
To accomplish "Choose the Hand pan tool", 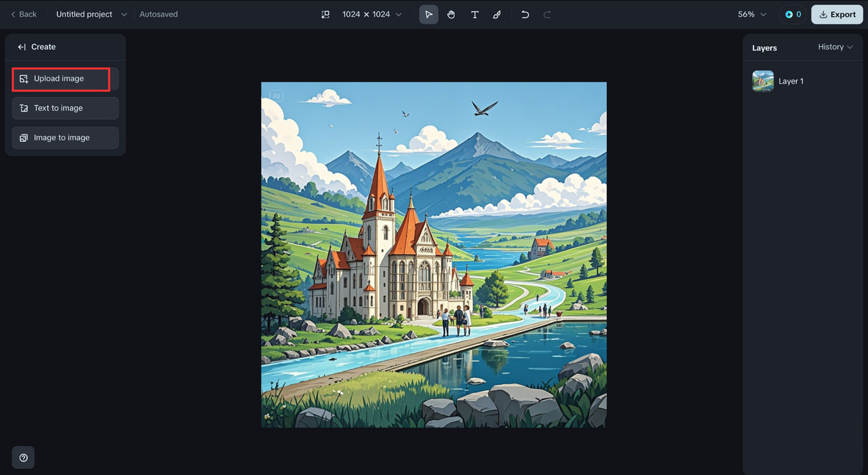I will [451, 14].
